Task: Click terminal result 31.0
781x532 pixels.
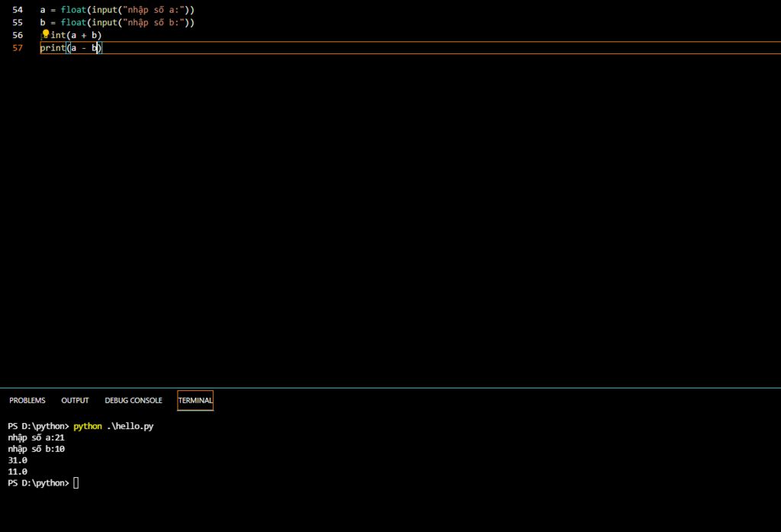Action: [18, 460]
